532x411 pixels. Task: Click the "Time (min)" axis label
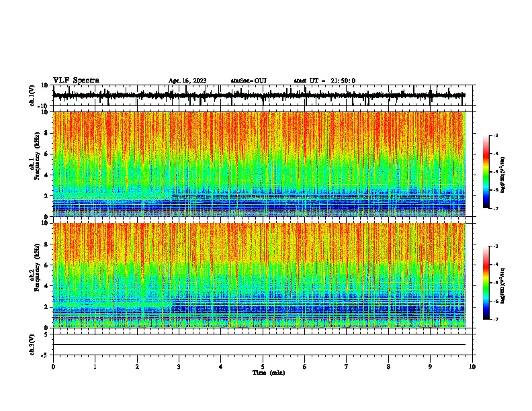coord(269,373)
